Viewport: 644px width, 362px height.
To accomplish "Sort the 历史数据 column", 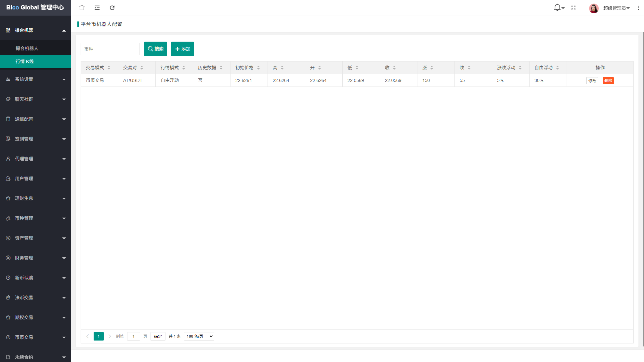I will [221, 68].
